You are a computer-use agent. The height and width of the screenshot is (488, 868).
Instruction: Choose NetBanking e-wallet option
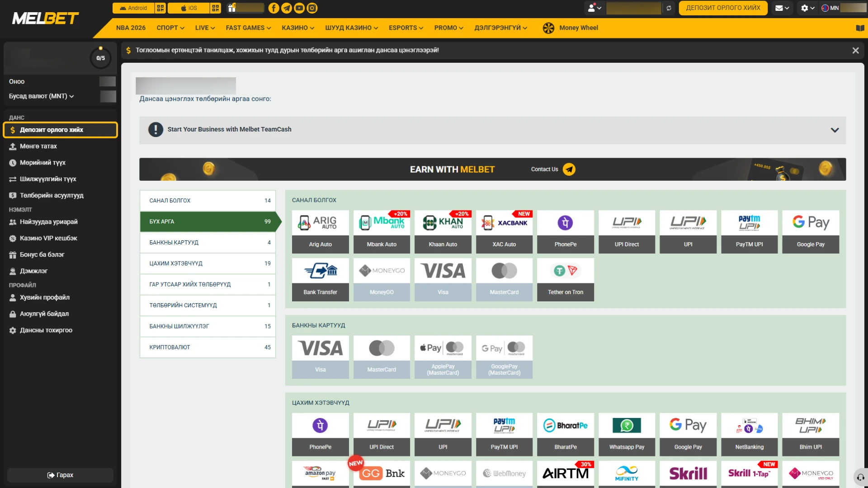[x=749, y=434]
